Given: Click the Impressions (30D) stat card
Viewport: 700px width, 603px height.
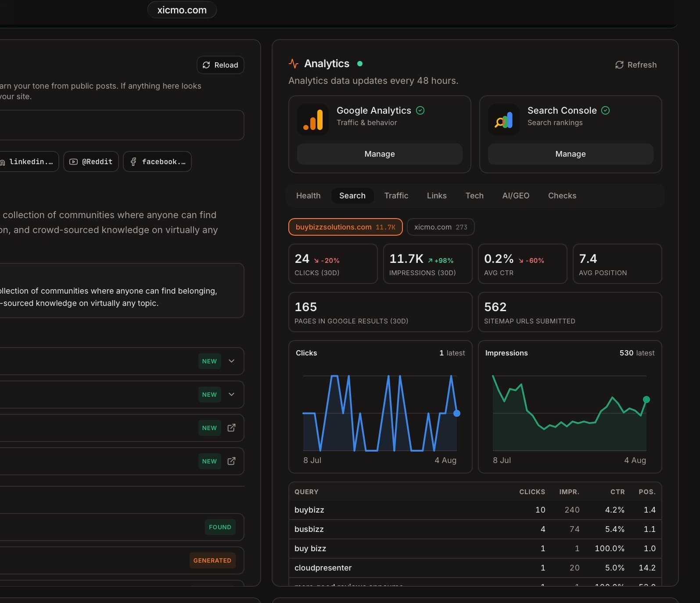Looking at the screenshot, I should pyautogui.click(x=428, y=264).
